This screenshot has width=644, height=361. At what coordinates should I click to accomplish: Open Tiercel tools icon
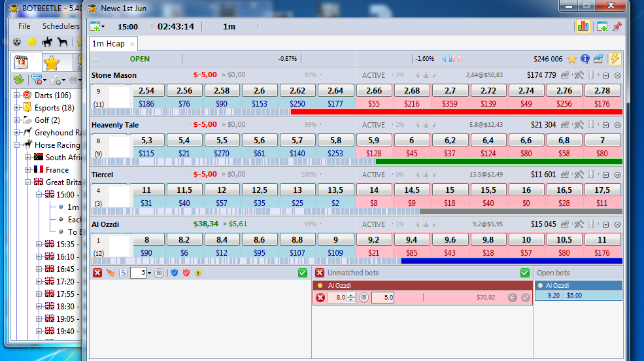[x=579, y=175]
